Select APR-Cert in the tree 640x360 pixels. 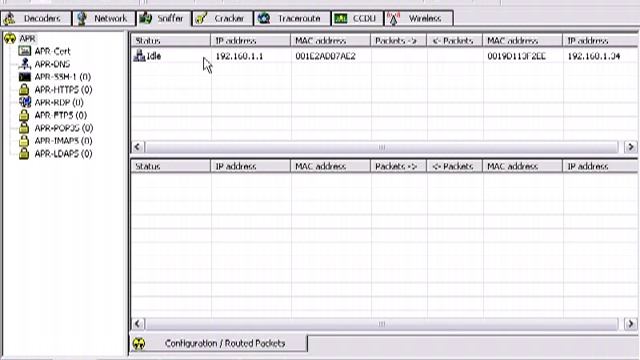[52, 51]
